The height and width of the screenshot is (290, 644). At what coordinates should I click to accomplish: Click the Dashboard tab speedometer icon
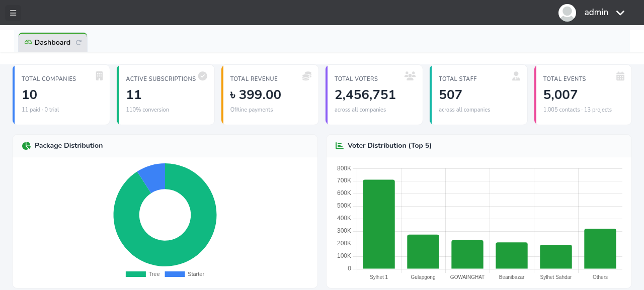pos(28,42)
